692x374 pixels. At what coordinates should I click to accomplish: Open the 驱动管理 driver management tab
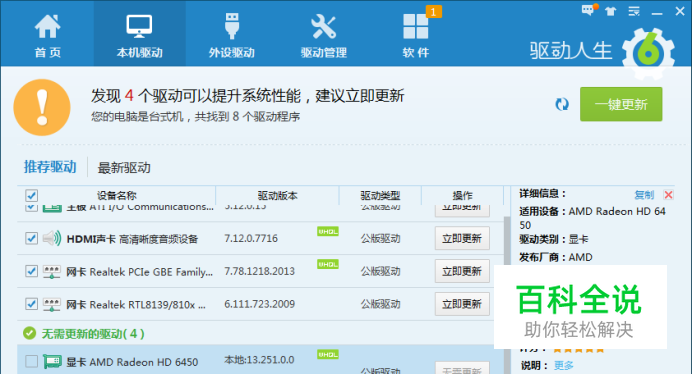(323, 36)
